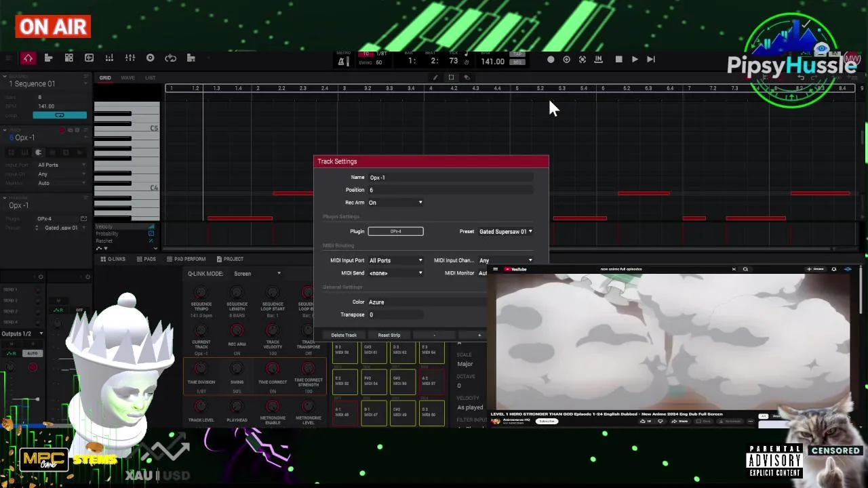Toggle sequence loop button
This screenshot has height=488, width=868.
(x=60, y=115)
